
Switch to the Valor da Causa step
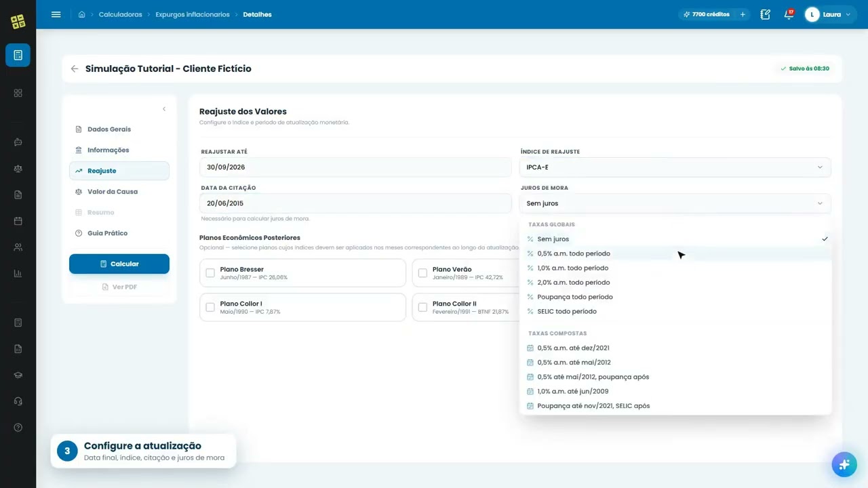click(119, 192)
